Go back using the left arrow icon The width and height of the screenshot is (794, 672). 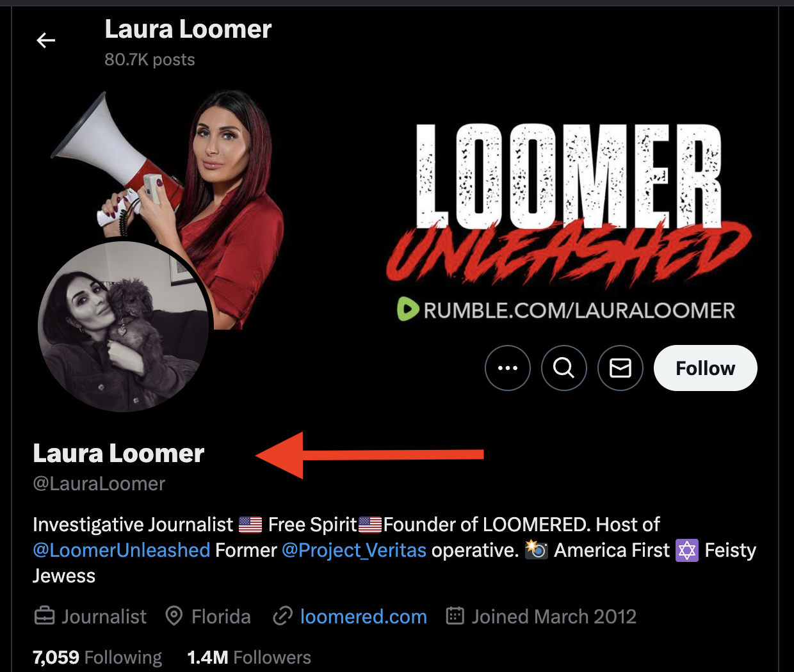pos(46,41)
